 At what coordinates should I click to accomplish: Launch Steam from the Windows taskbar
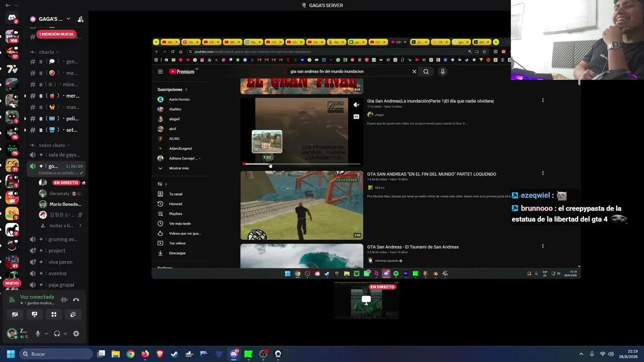pos(175,354)
